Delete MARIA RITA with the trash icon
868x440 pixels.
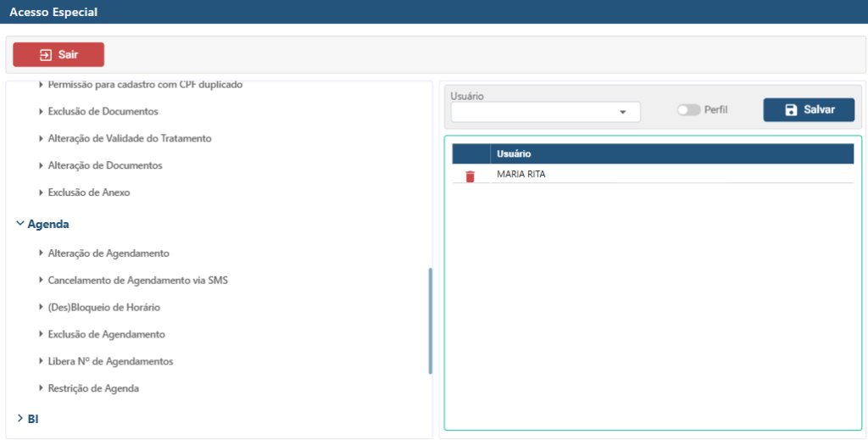point(470,176)
